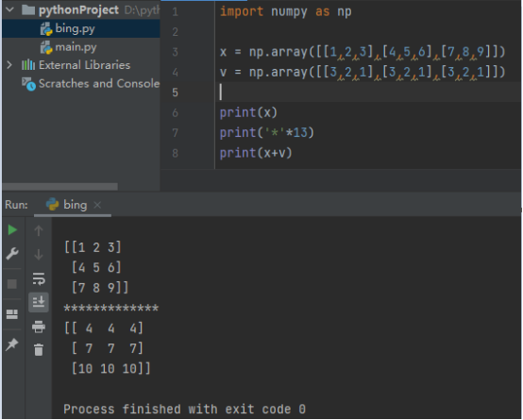Click line number 8 in the gutter
The width and height of the screenshot is (523, 420).
(175, 153)
